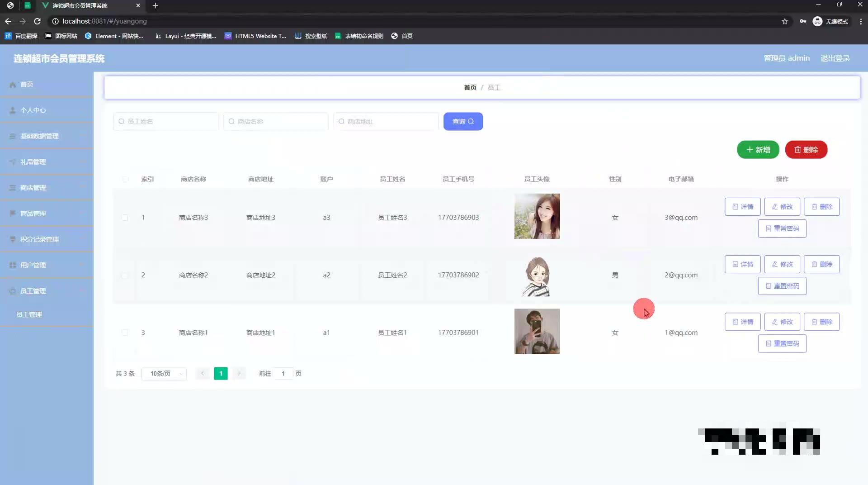
Task: Click 重置密码 for employee 员工姓名3
Action: click(x=782, y=228)
